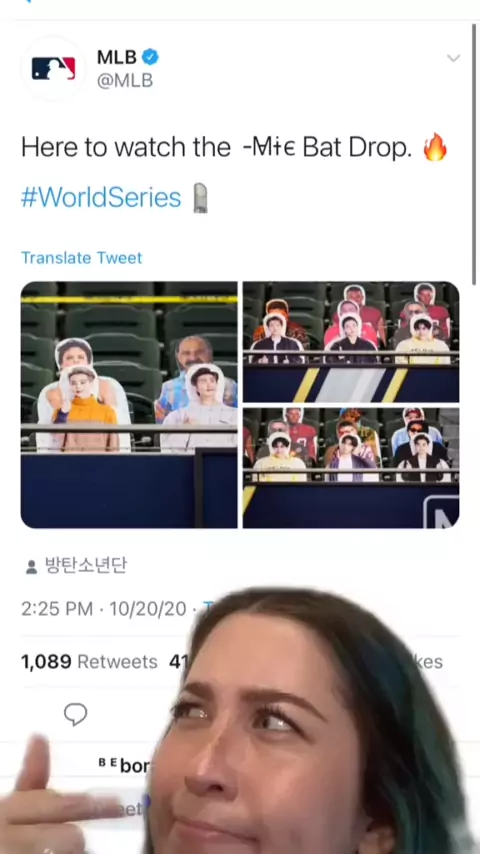Click the fire emoji in the tweet
The width and height of the screenshot is (480, 854).
coord(435,147)
